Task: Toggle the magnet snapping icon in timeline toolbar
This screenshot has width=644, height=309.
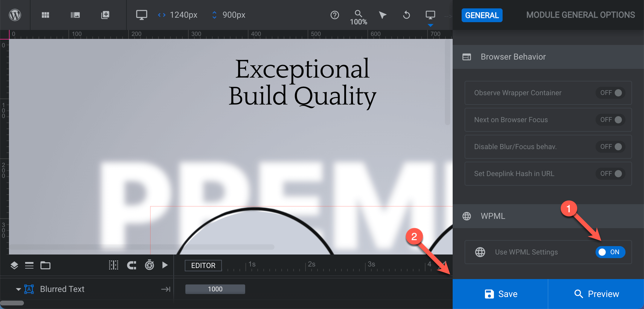Action: click(x=132, y=265)
